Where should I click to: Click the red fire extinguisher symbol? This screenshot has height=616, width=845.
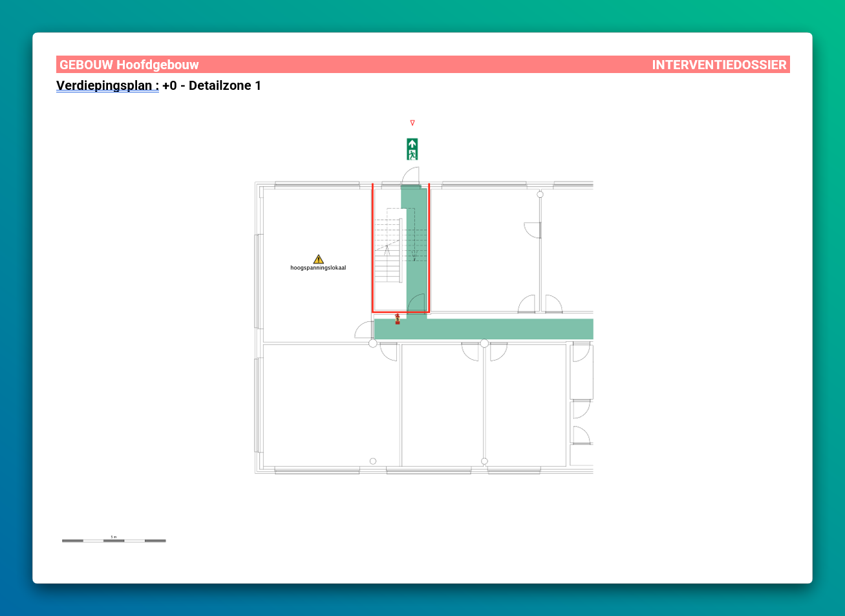pos(397,318)
